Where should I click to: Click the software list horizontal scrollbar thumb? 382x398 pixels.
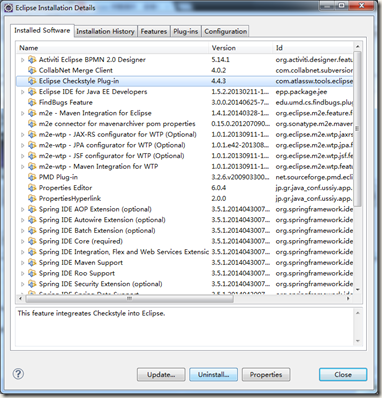click(x=129, y=298)
